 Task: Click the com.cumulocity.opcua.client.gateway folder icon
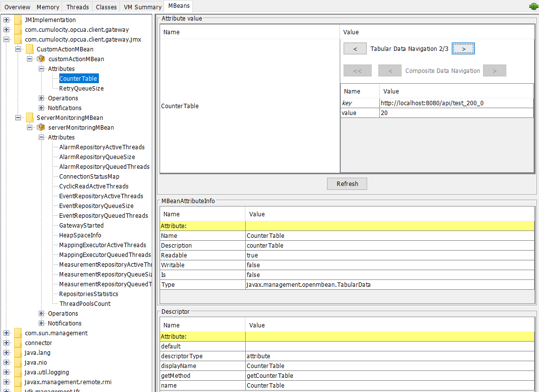point(18,29)
